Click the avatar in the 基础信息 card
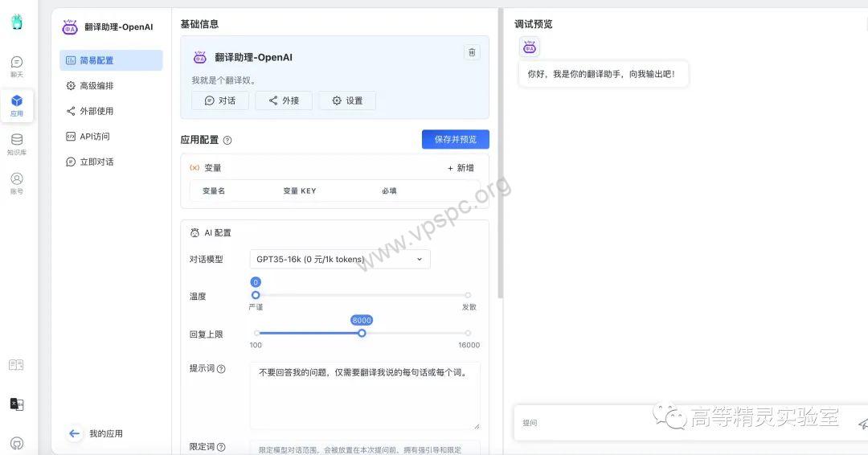Viewport: 868px width, 455px height. pyautogui.click(x=200, y=57)
